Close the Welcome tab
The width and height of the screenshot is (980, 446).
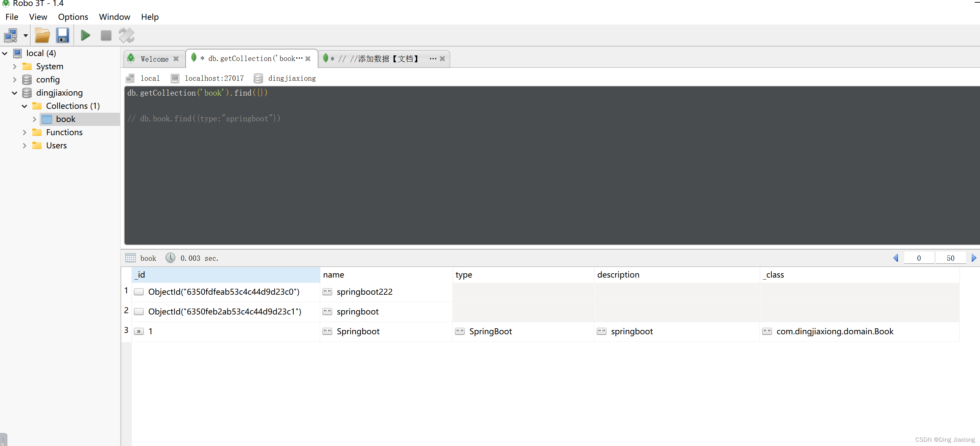tap(176, 59)
